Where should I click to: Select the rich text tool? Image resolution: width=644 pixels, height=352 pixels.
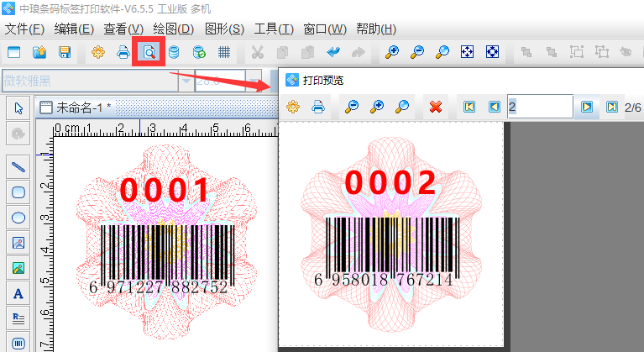pyautogui.click(x=18, y=318)
